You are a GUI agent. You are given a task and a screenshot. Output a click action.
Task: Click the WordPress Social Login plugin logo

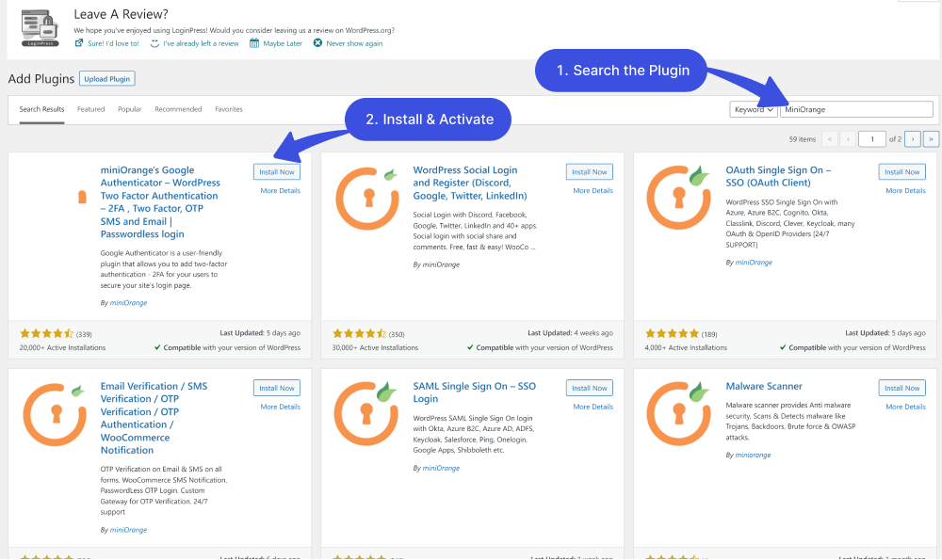point(367,198)
